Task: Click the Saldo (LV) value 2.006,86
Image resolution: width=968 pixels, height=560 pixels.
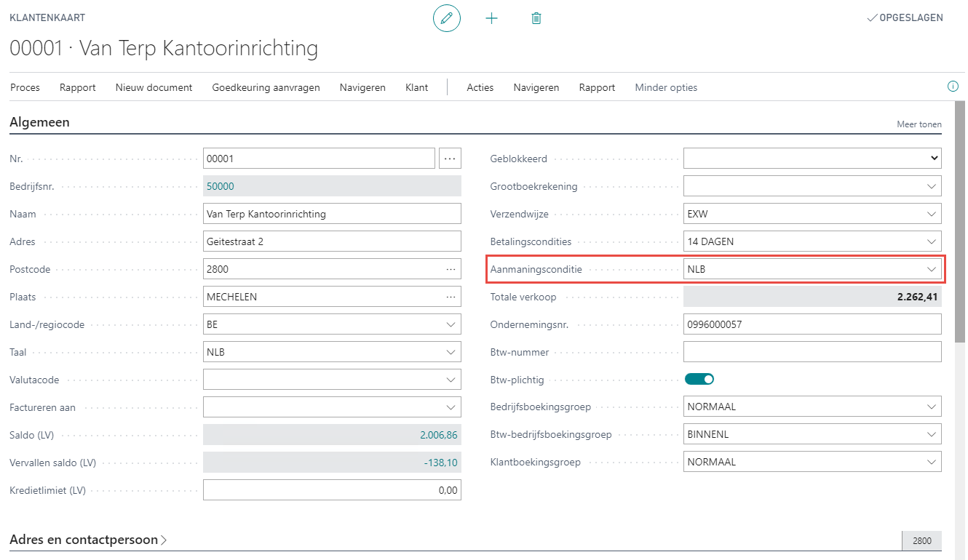Action: click(x=438, y=435)
